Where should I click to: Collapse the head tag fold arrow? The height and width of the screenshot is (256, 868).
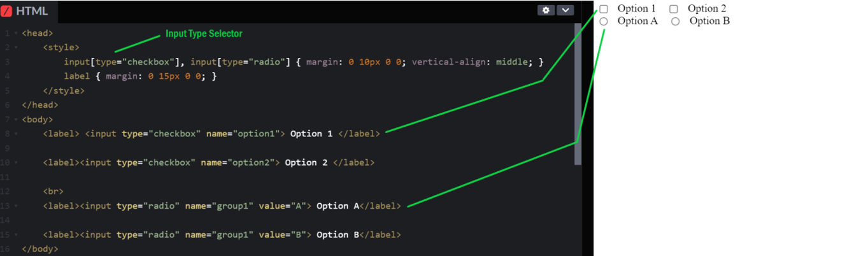[15, 33]
